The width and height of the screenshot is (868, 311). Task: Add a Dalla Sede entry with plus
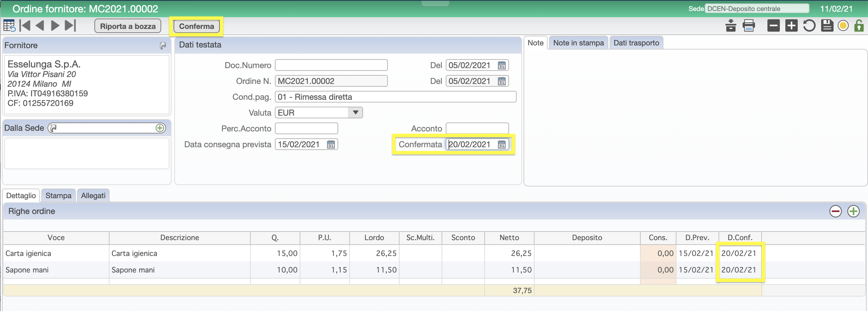click(x=160, y=128)
